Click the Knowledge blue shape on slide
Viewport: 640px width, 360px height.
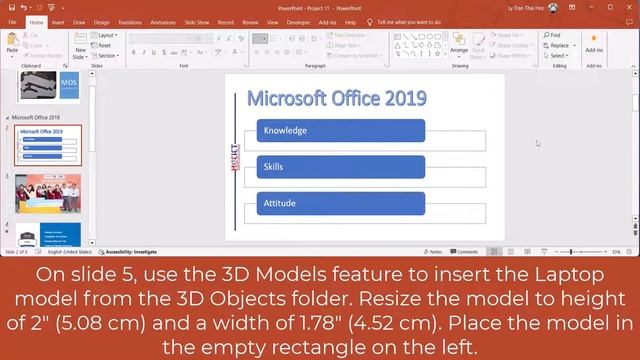tap(341, 131)
